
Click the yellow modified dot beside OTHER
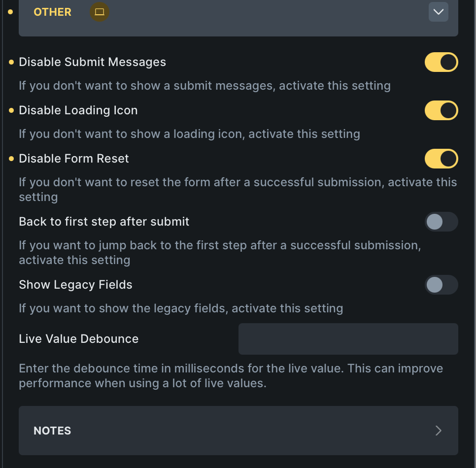pos(11,12)
